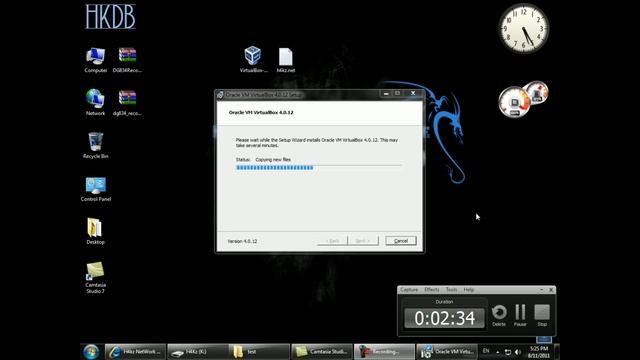Click the Version 4.0.12 label
The image size is (640, 360).
[x=242, y=241]
